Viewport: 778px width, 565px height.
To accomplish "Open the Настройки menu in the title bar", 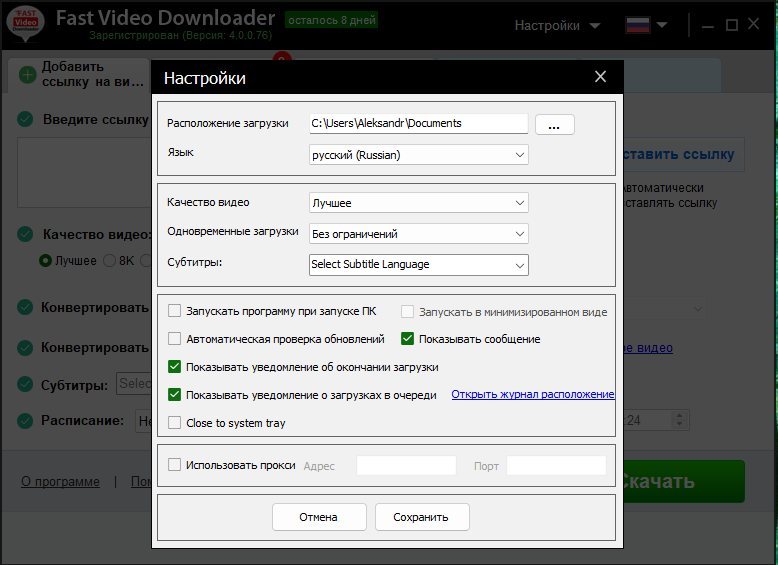I will click(x=557, y=25).
